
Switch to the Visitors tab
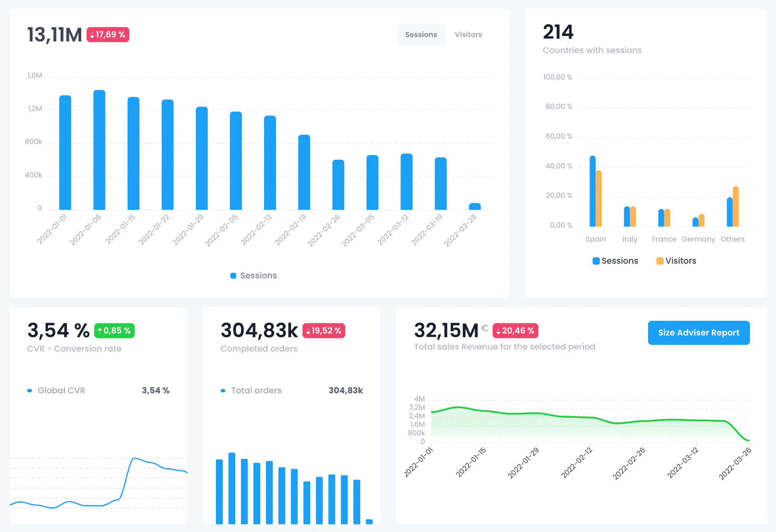click(468, 34)
